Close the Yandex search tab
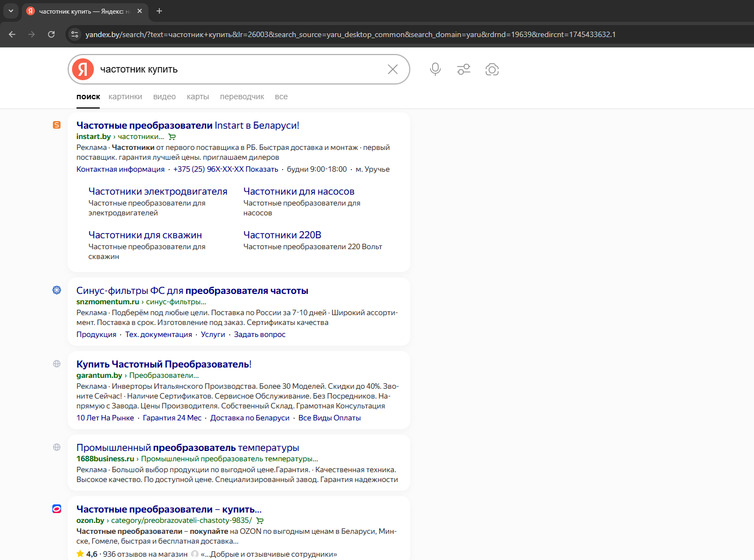 pos(140,11)
